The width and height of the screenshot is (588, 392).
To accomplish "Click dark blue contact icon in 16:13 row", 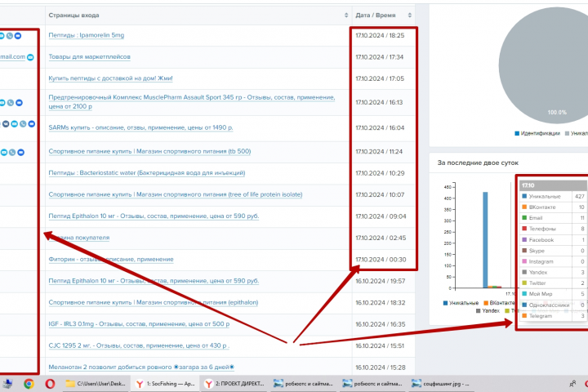I will point(19,102).
